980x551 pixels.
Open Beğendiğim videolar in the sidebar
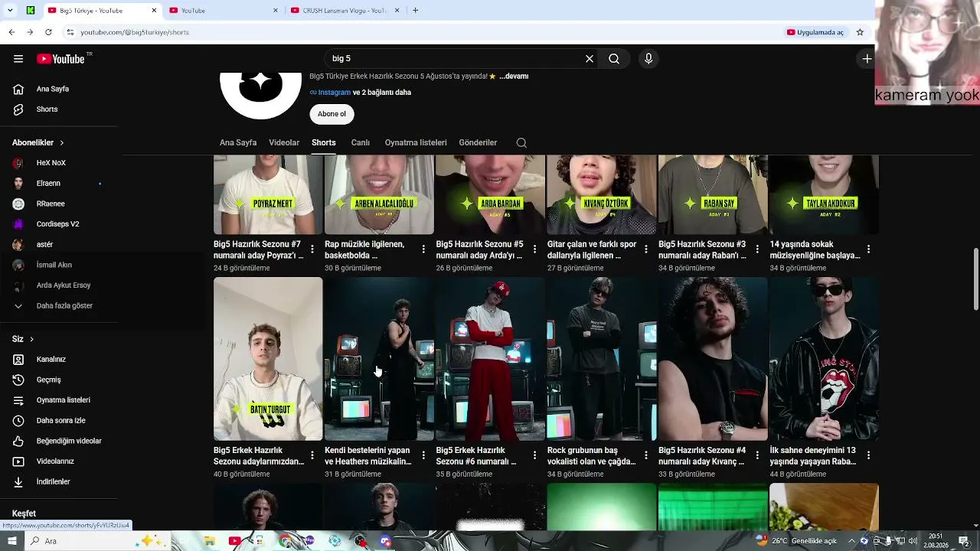pyautogui.click(x=69, y=442)
